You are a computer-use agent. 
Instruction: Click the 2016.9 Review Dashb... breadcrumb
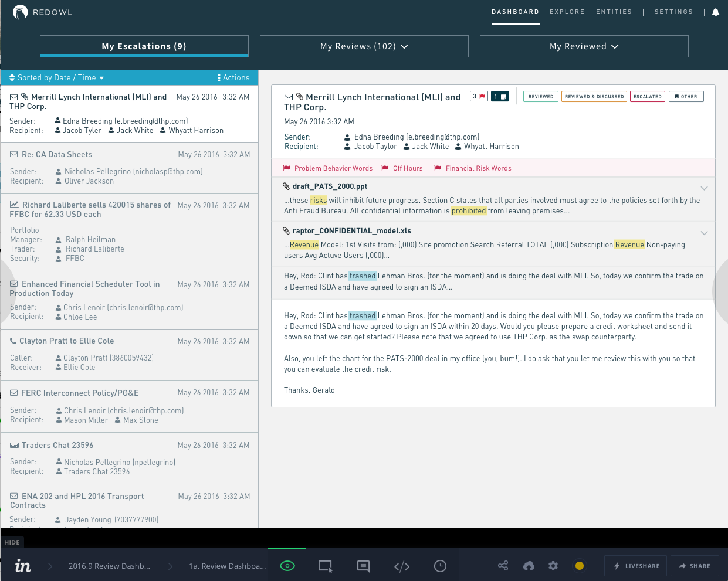click(x=109, y=566)
